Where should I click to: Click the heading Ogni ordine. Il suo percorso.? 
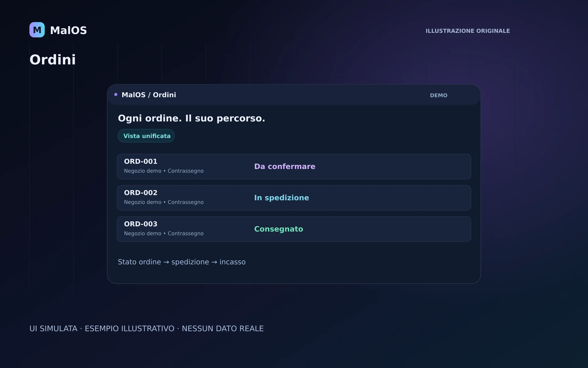(191, 118)
